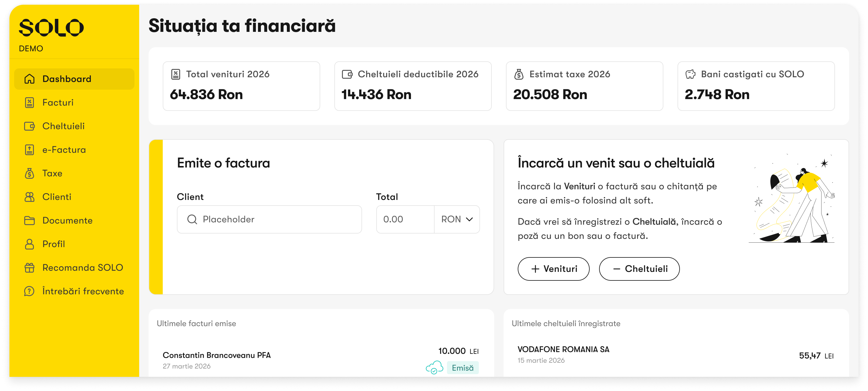Screen dimensions: 868x391
Task: Click the Cheltuieli button
Action: tap(639, 269)
